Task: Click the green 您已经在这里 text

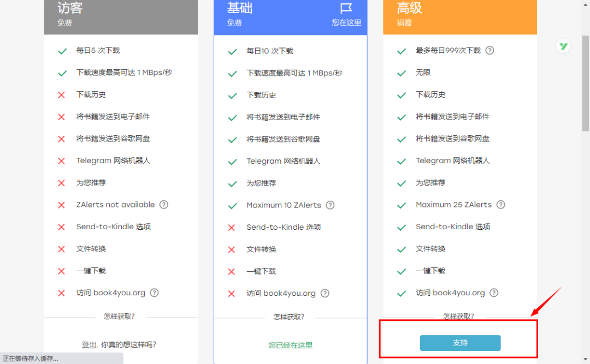Action: click(x=291, y=345)
